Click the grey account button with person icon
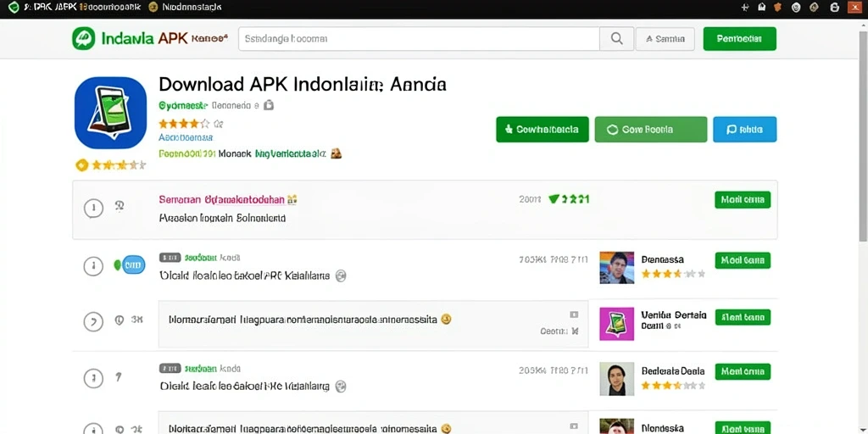Screen dimensions: 868x434 click(665, 39)
